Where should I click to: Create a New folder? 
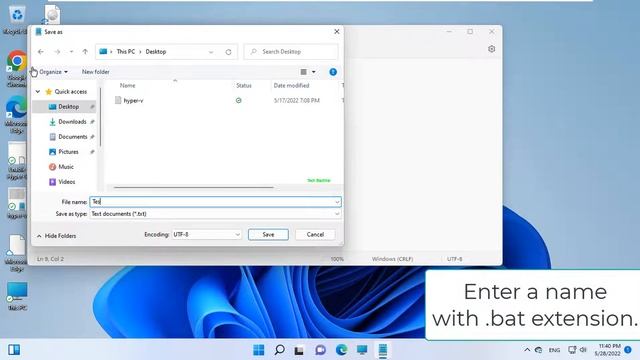(x=96, y=72)
